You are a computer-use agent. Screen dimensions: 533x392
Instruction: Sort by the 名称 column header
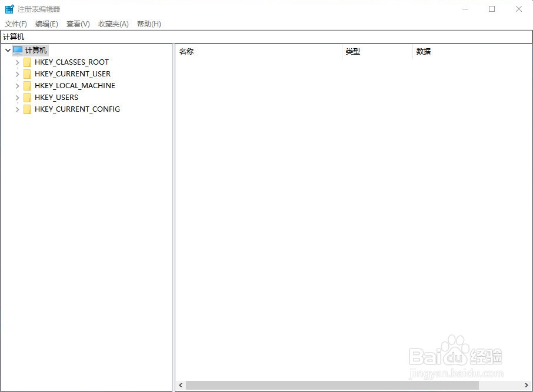186,52
